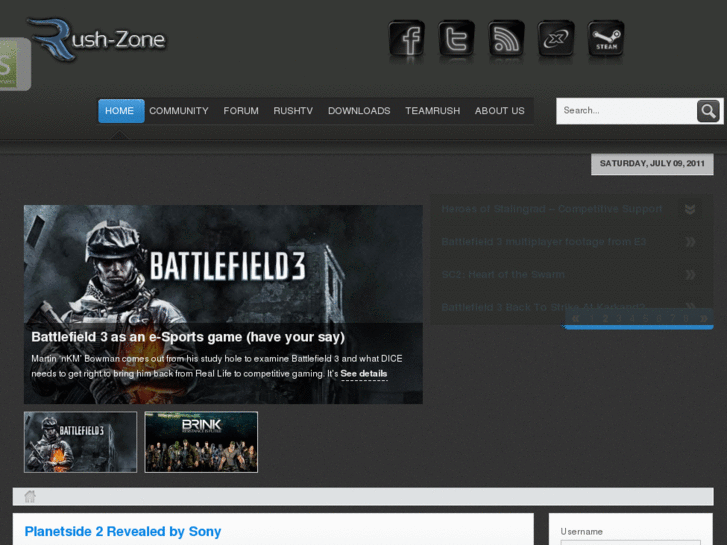727x545 pixels.
Task: Open the Facebook social icon
Action: click(407, 38)
